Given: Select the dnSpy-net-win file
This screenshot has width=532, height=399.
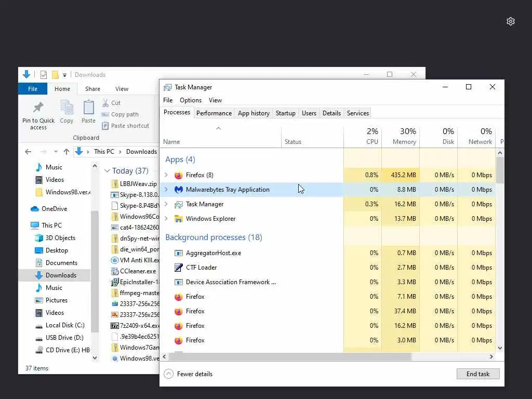Looking at the screenshot, I should point(135,238).
